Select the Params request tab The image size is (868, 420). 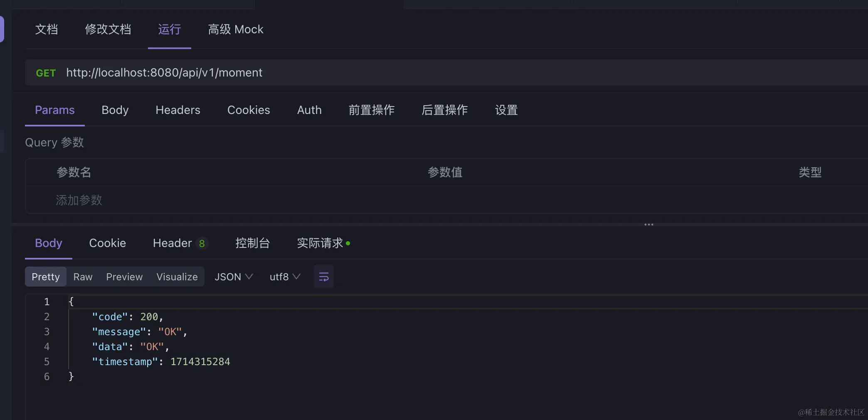point(55,110)
